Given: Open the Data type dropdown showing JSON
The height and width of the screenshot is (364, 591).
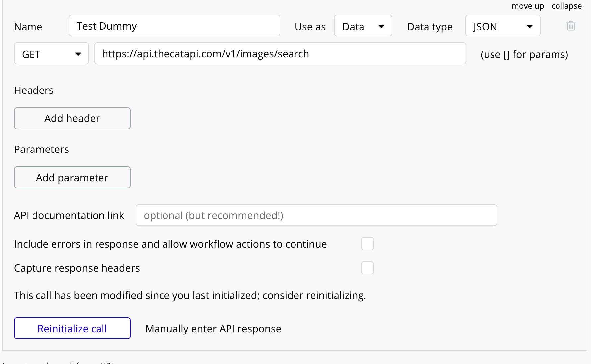Looking at the screenshot, I should click(x=502, y=26).
